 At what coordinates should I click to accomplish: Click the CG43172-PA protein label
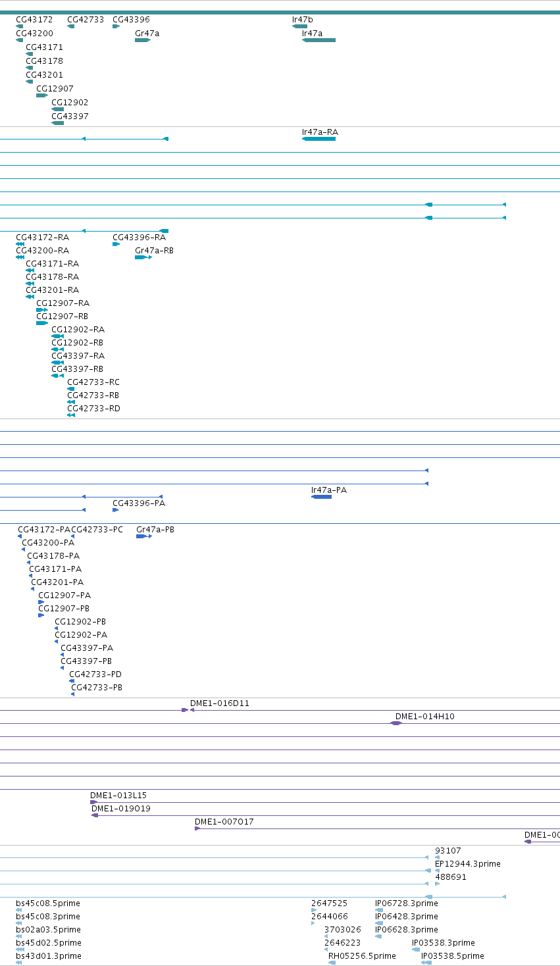(44, 530)
